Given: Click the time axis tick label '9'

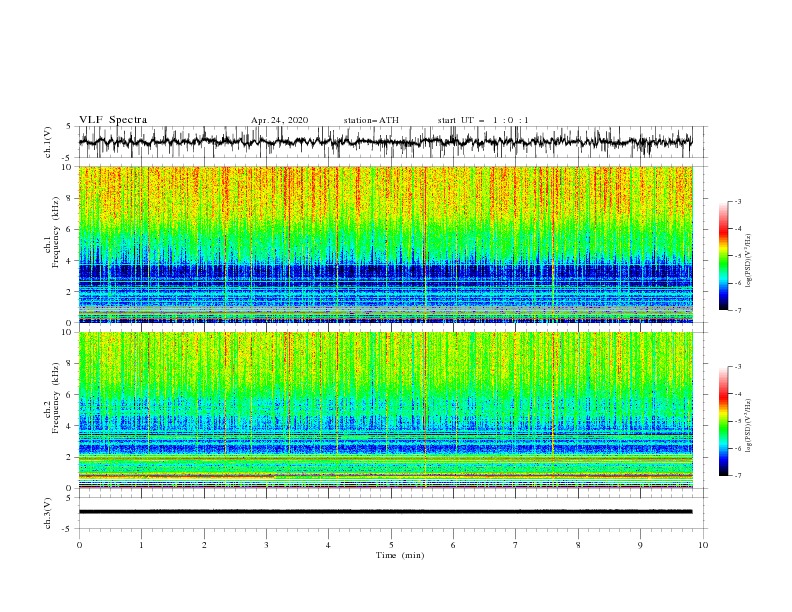Looking at the screenshot, I should click(640, 545).
